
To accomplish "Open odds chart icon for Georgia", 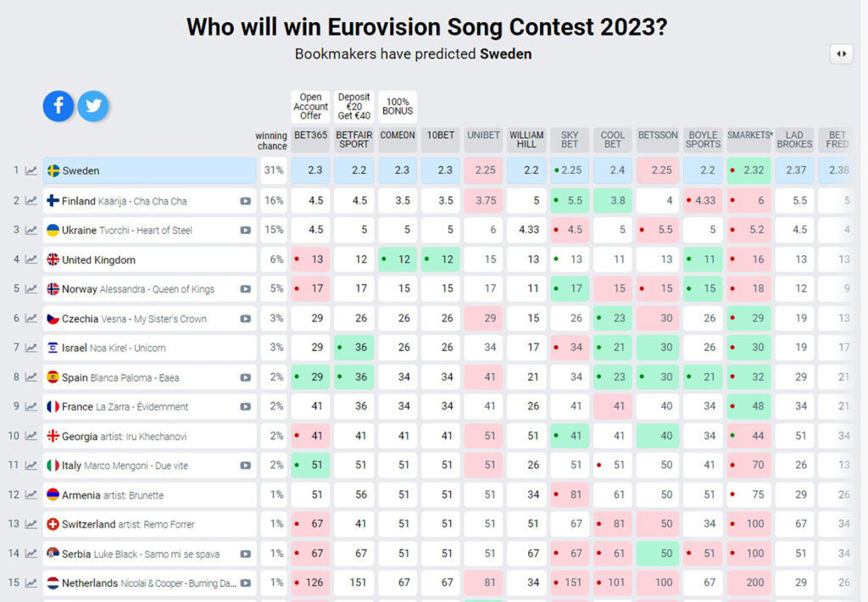I will pos(31,436).
